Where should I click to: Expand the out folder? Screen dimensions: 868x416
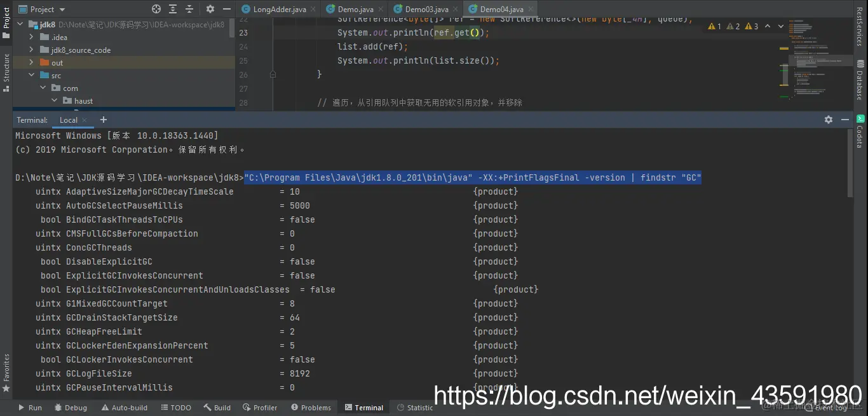coord(31,62)
